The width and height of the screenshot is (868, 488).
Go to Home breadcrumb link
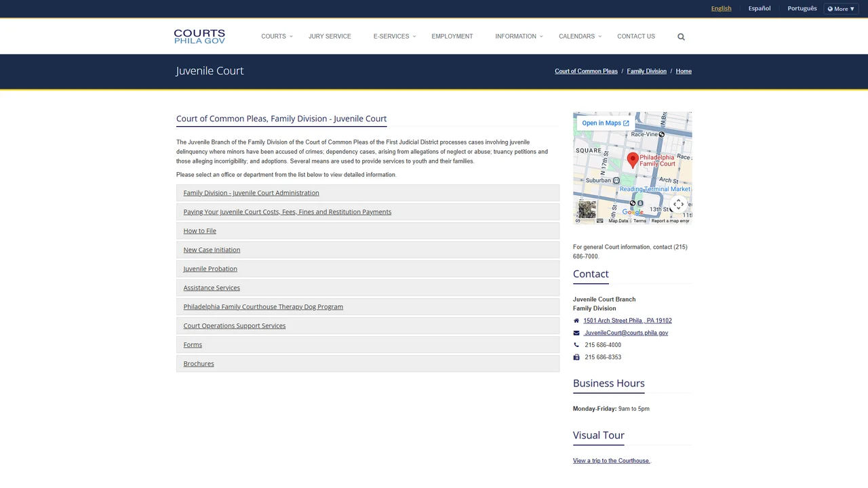(x=684, y=71)
